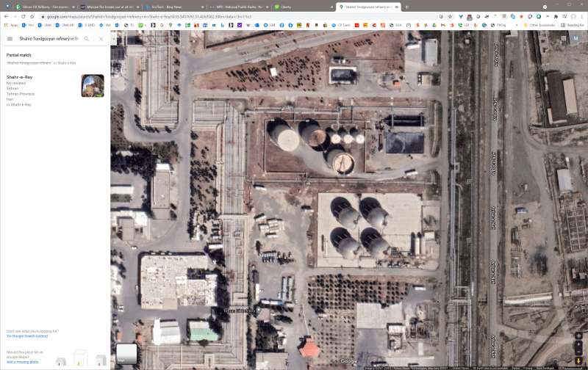This screenshot has width=588, height=370.
Task: Zoom in on the map
Action: tap(578, 344)
